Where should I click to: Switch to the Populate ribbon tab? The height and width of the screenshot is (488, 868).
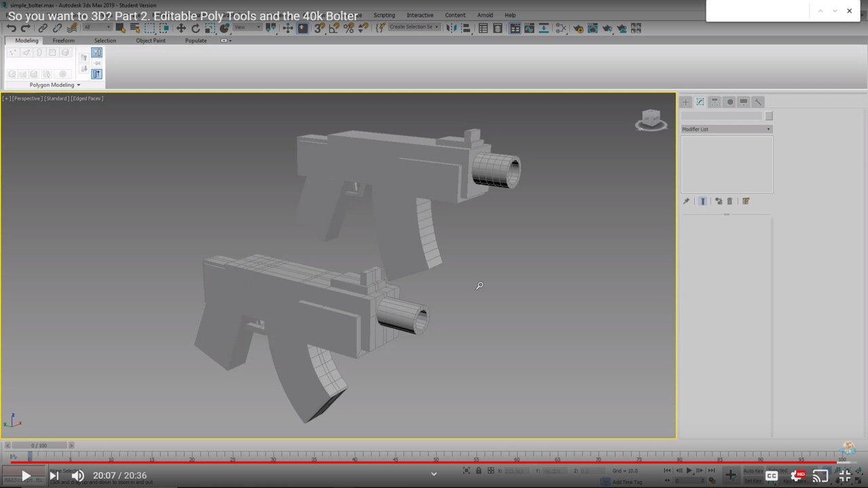point(196,41)
